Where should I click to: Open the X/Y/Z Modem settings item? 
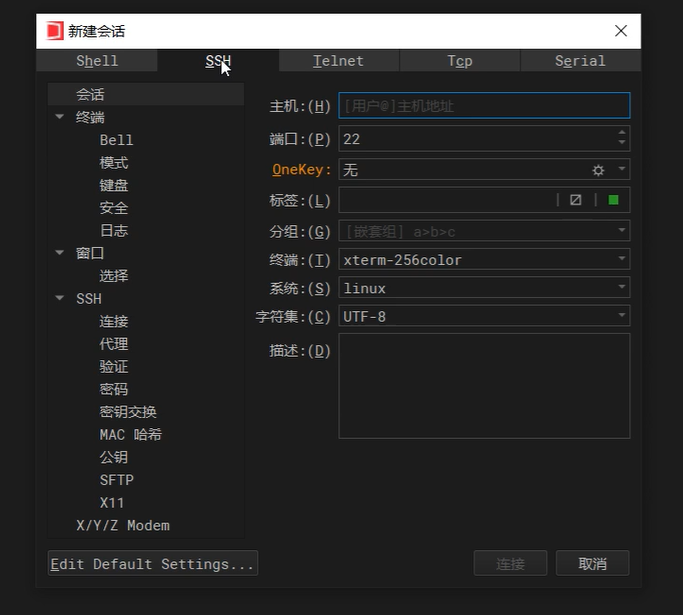[x=123, y=525]
